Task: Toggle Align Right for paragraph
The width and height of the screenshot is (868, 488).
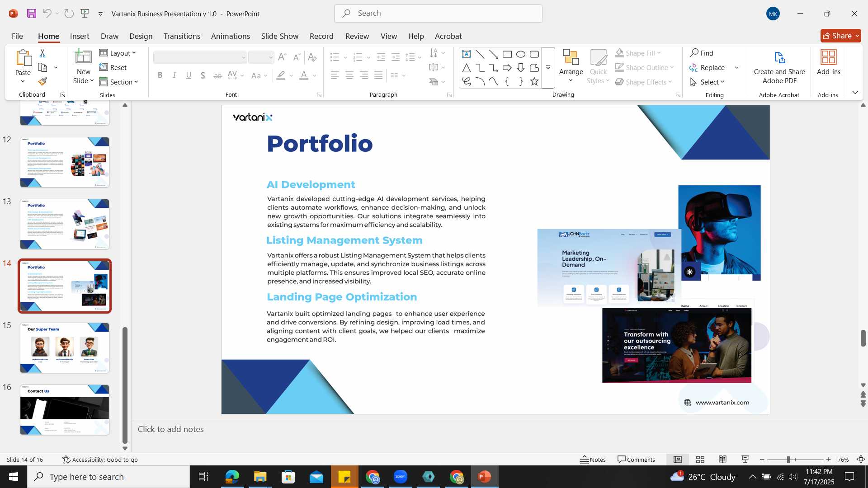Action: (364, 75)
